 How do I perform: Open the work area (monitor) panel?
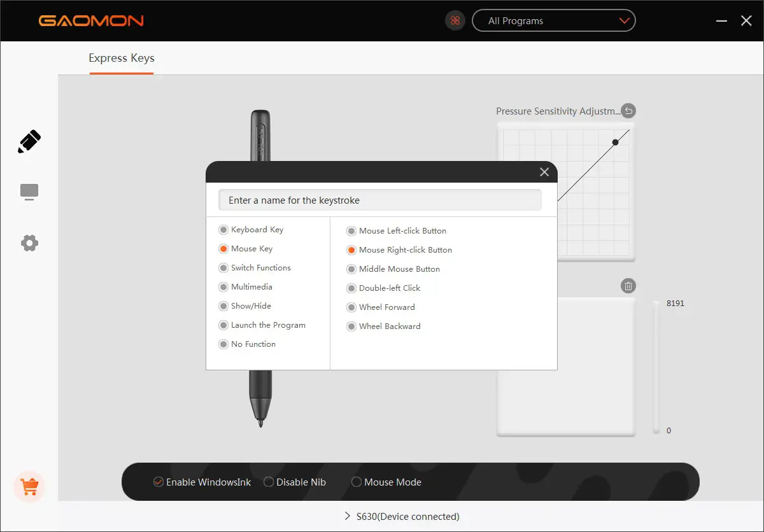point(29,192)
